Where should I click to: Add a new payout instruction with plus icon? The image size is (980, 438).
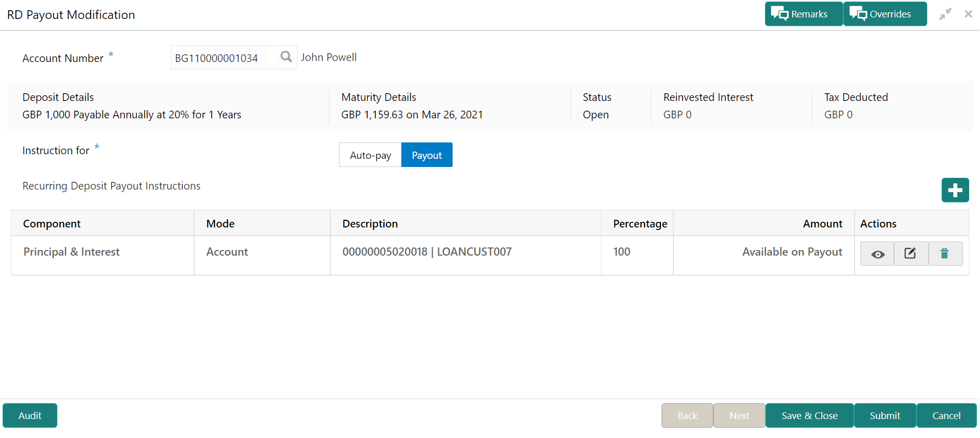955,190
